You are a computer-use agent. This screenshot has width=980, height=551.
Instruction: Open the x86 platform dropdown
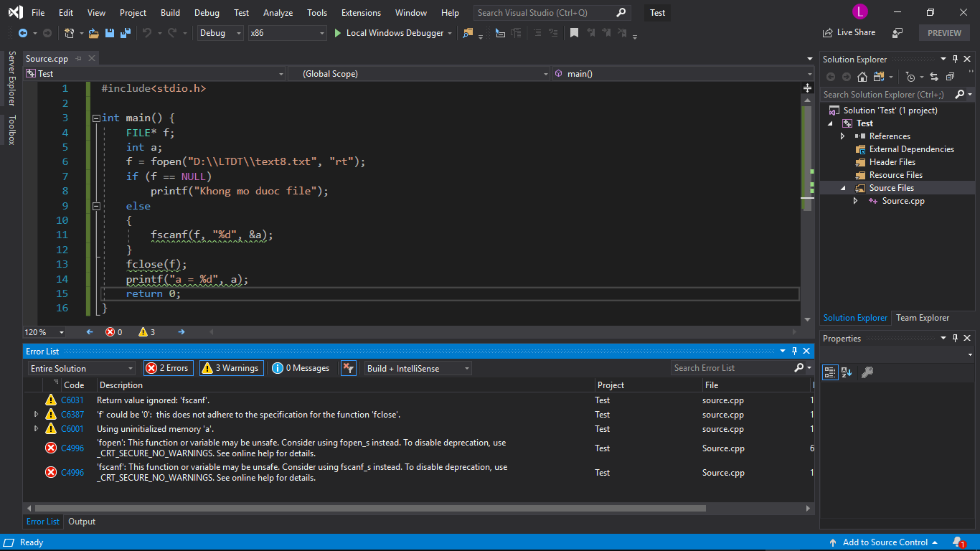tap(287, 33)
